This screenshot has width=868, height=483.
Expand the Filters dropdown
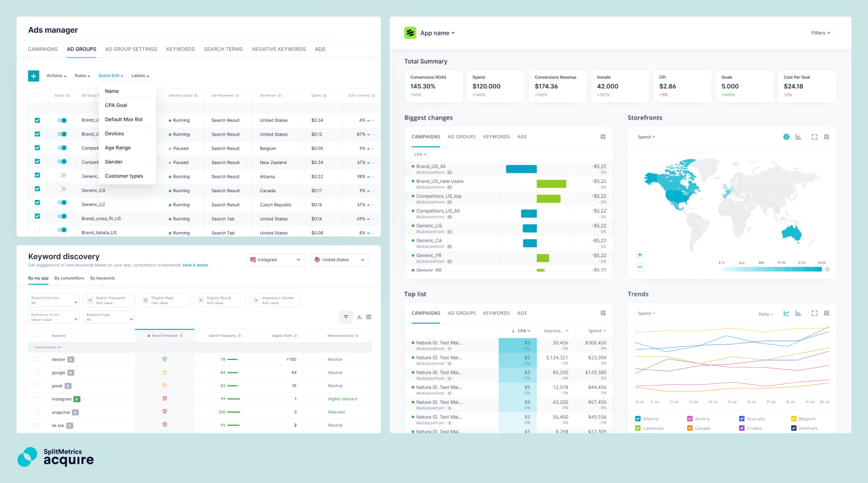[820, 33]
